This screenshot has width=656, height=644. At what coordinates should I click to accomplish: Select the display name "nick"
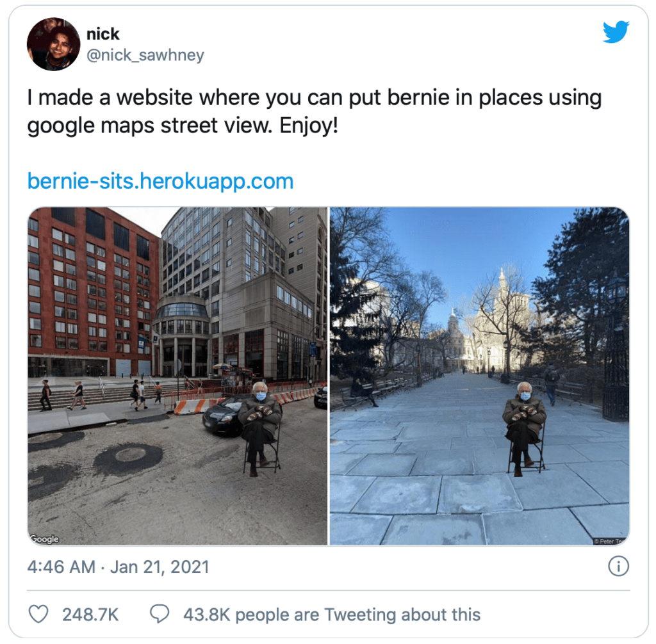coord(103,34)
